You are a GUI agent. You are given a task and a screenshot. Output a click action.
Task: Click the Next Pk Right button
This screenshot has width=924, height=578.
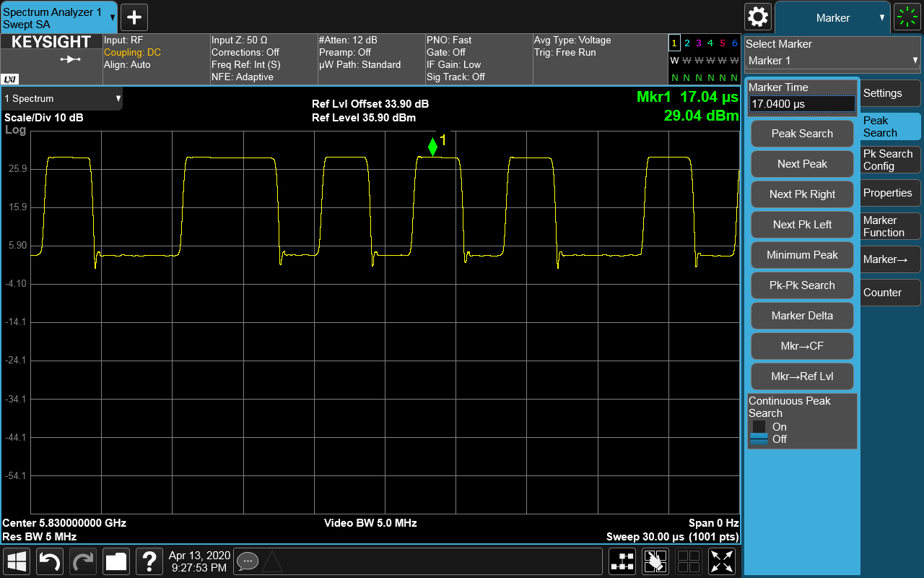[x=802, y=194]
